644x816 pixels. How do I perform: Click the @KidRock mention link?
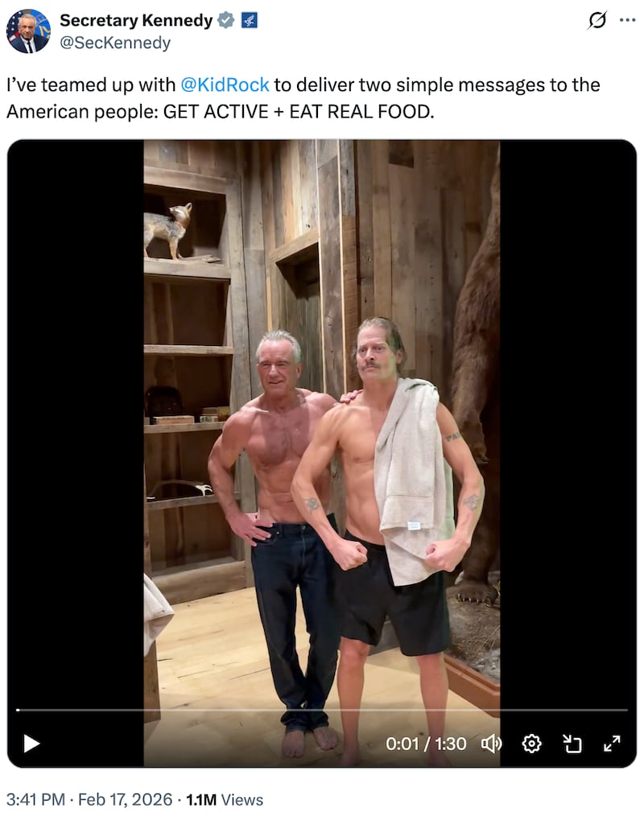point(225,84)
